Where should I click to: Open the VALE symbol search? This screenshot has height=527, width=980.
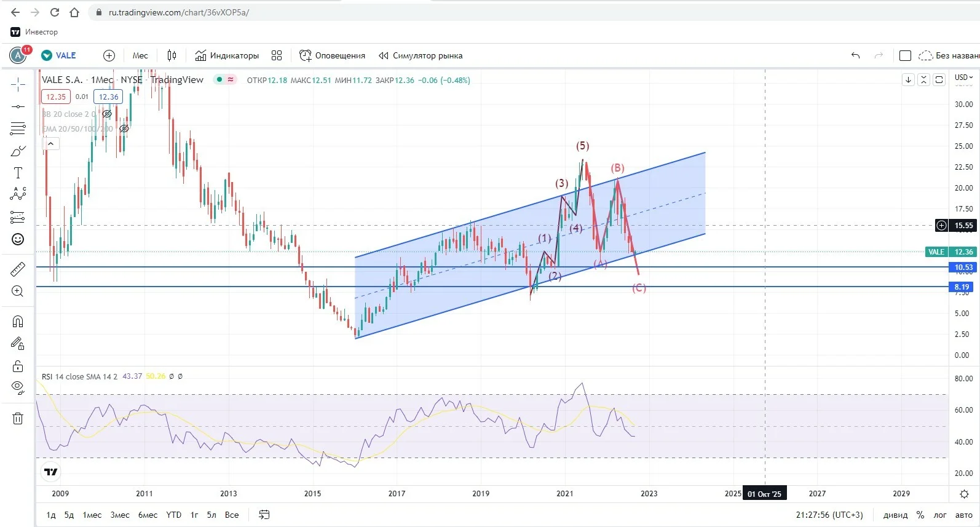pos(59,55)
